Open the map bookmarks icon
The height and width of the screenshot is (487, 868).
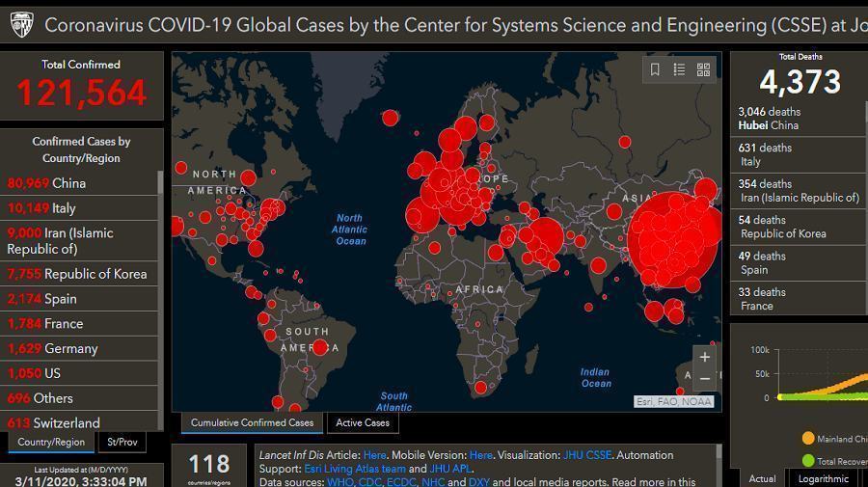click(x=655, y=69)
